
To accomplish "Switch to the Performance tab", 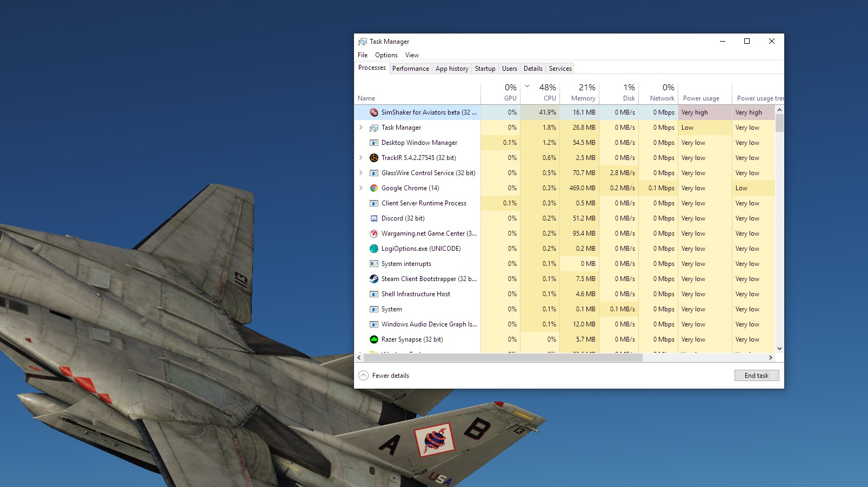I will pyautogui.click(x=411, y=69).
